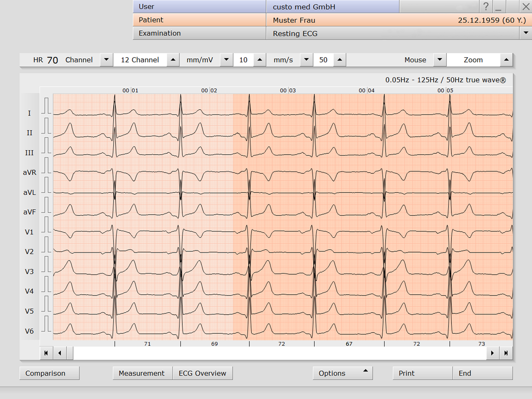Open the mm/mV dropdown arrow

[x=226, y=60]
